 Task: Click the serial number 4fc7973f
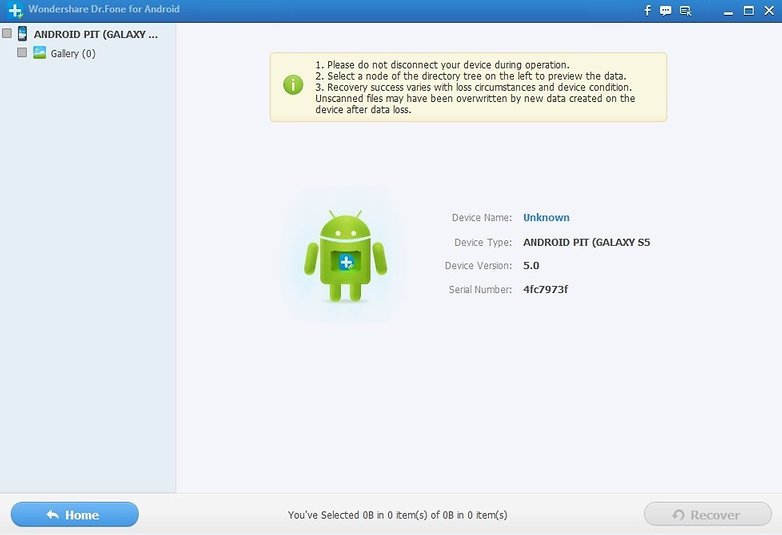click(x=545, y=289)
